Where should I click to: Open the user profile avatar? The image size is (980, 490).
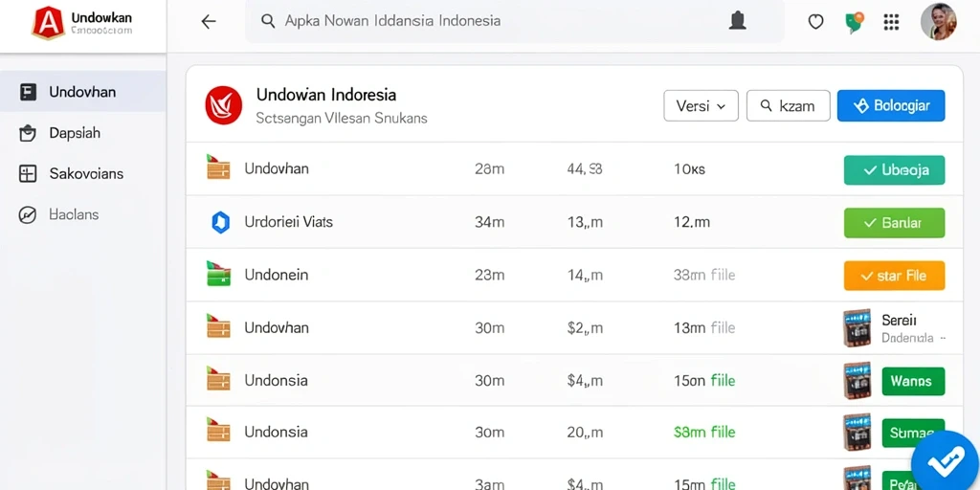tap(938, 22)
